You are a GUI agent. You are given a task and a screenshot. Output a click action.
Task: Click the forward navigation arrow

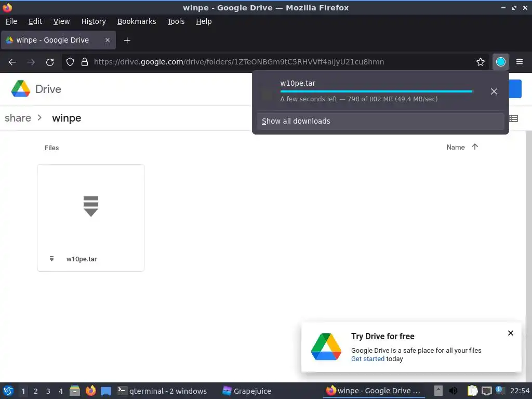(x=31, y=62)
